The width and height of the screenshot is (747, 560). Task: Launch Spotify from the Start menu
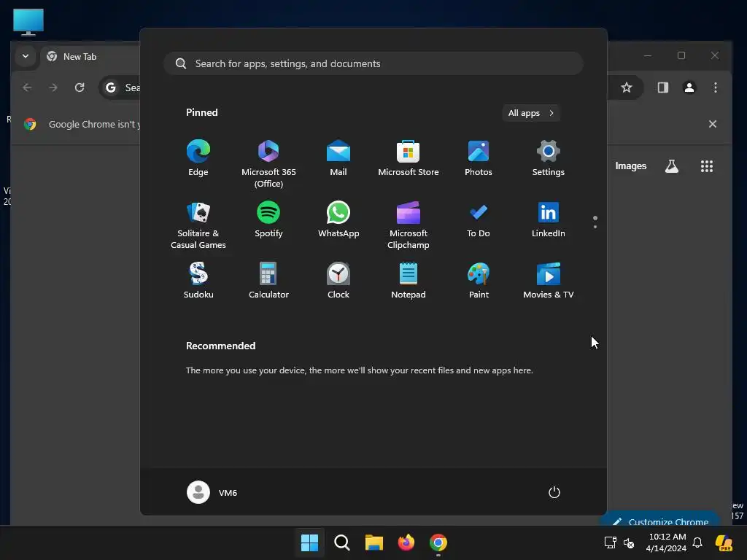tap(268, 219)
